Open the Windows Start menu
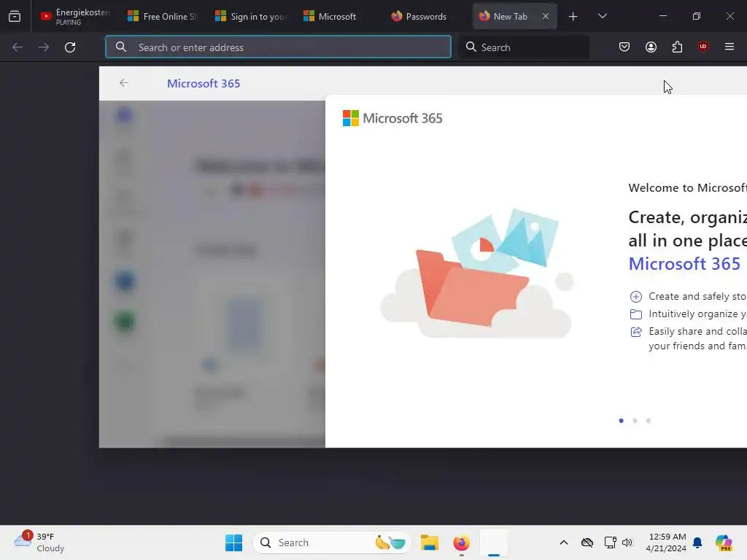 coord(233,542)
